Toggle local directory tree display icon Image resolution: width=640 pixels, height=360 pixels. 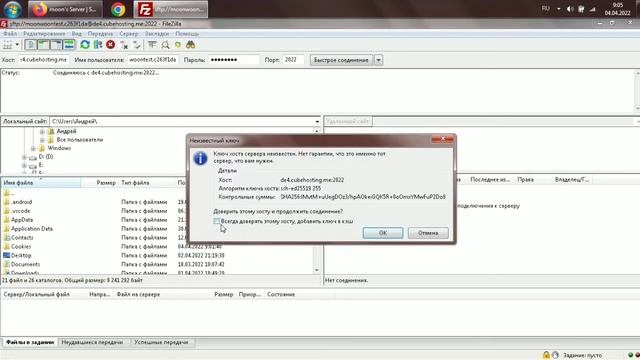[x=43, y=45]
